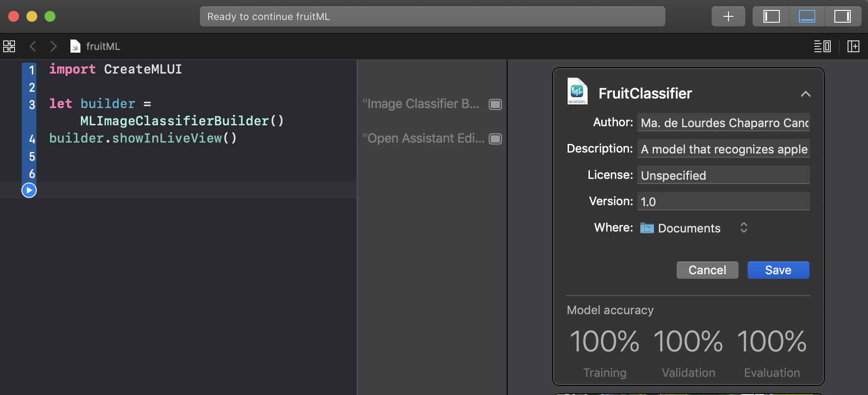Edit the License field

(x=723, y=175)
